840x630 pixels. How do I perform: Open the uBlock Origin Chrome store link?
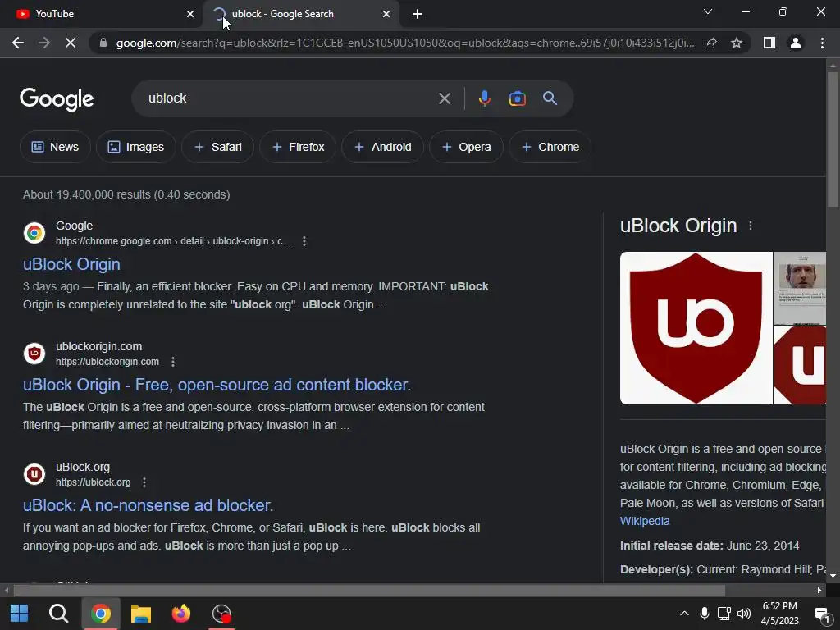(72, 264)
